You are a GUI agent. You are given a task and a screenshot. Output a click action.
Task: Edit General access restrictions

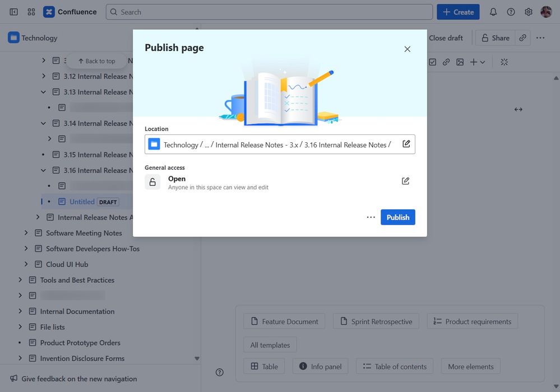[x=405, y=181]
